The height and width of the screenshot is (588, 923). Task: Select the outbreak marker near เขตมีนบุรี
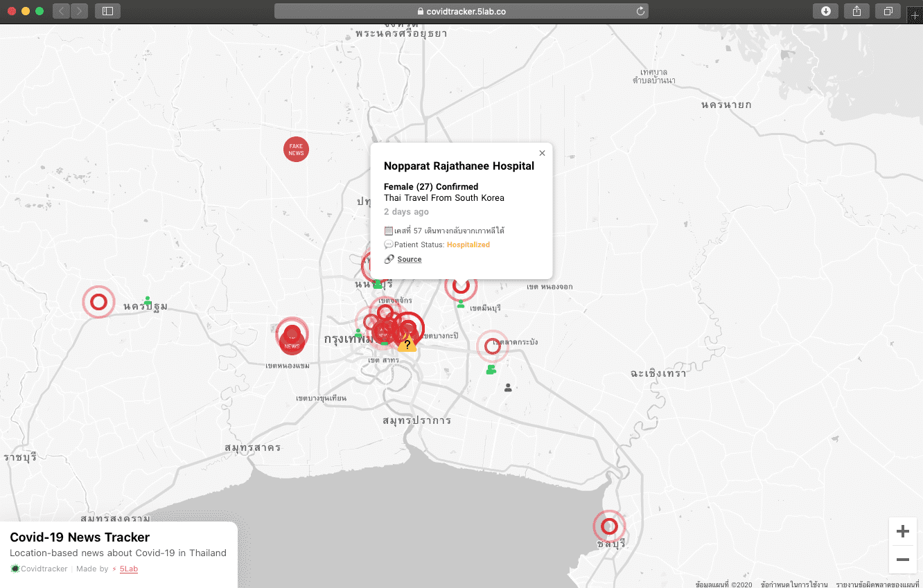pos(461,286)
